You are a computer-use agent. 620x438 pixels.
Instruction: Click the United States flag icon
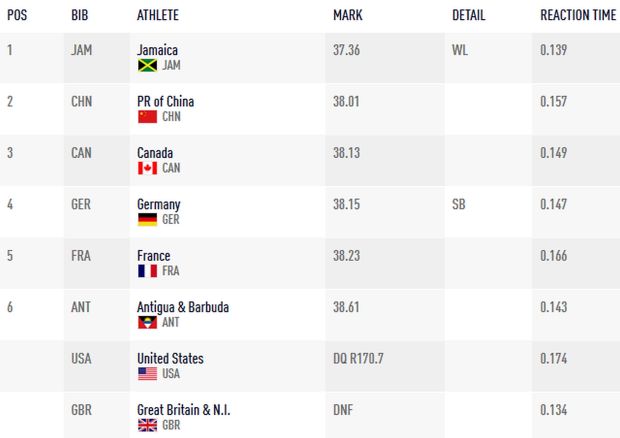click(x=147, y=374)
